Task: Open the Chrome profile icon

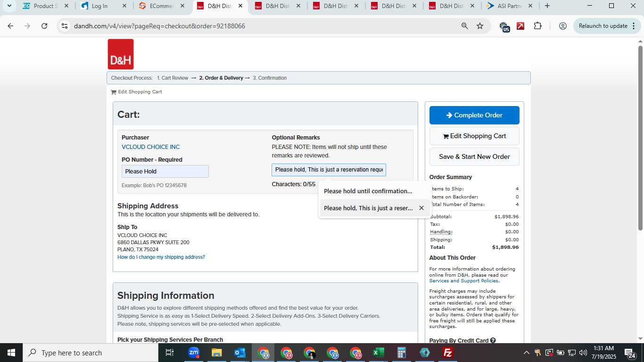Action: (x=562, y=26)
